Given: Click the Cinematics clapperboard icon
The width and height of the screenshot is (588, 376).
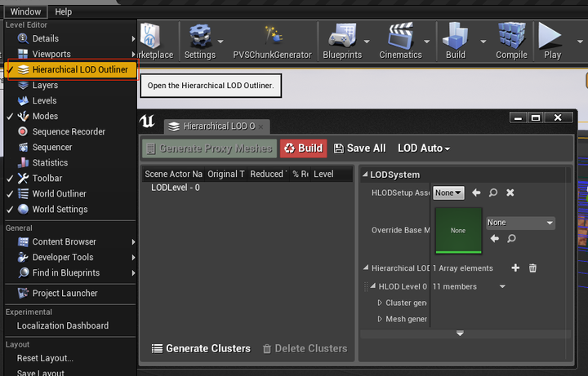Looking at the screenshot, I should point(400,36).
